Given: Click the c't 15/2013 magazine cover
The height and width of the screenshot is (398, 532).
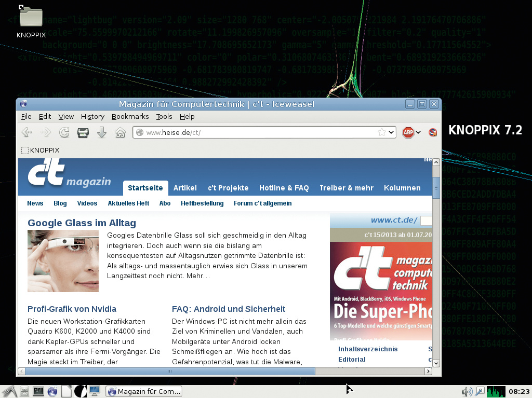Looking at the screenshot, I should click(381, 291).
